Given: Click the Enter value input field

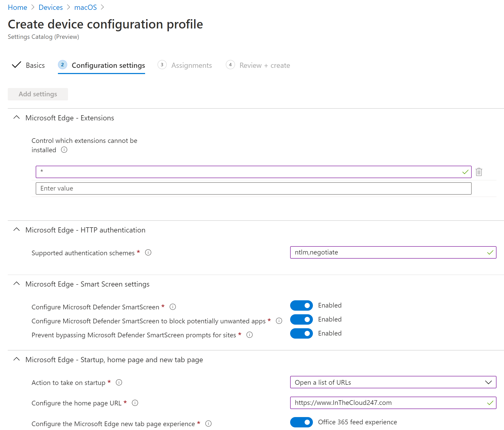Looking at the screenshot, I should [x=253, y=188].
